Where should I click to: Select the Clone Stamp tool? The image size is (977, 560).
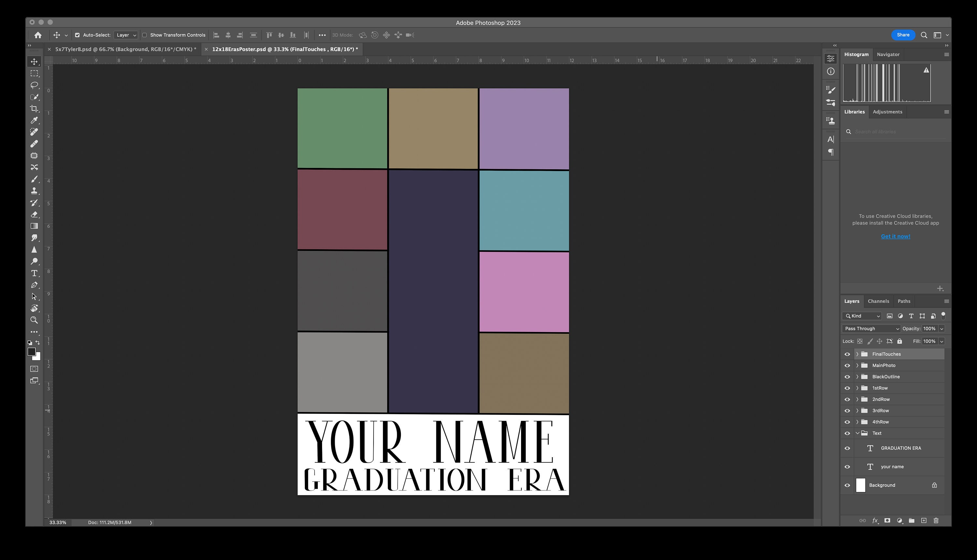[x=34, y=191]
